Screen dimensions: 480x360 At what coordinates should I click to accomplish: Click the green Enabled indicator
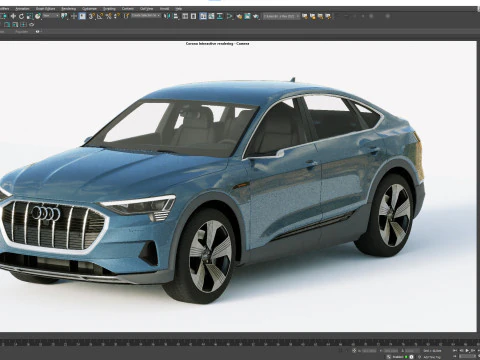(x=406, y=357)
